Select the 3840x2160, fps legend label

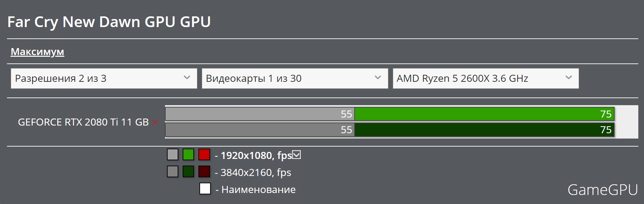256,173
